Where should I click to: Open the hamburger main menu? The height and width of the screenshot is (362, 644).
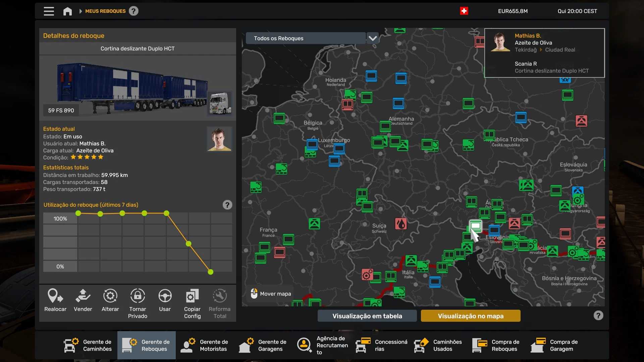point(49,11)
